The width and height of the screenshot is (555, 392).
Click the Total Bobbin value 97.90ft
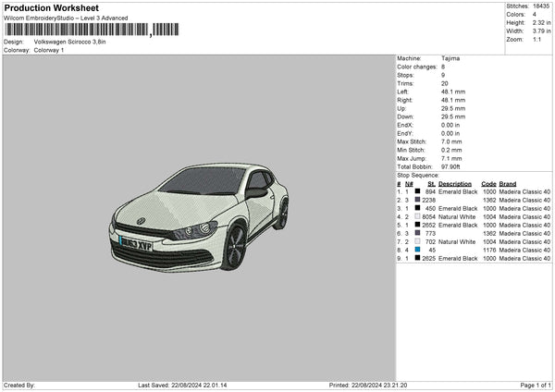point(450,166)
